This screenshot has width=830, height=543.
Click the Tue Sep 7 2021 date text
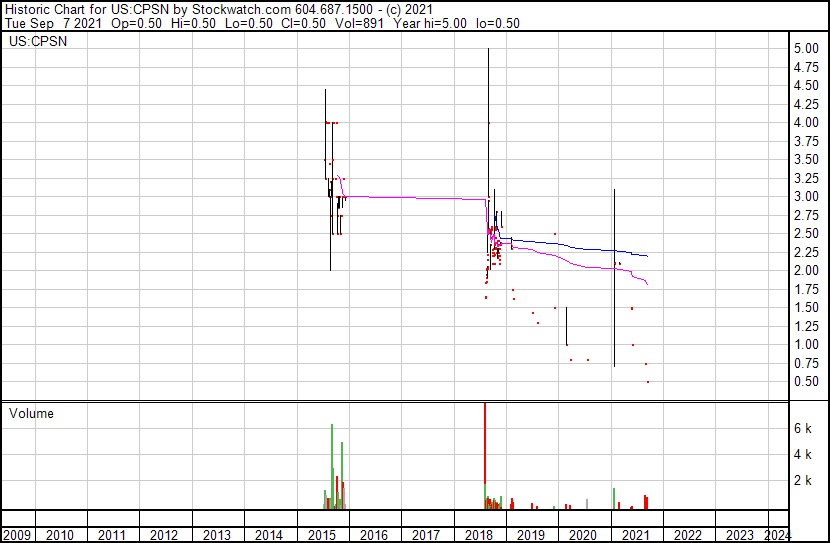53,23
